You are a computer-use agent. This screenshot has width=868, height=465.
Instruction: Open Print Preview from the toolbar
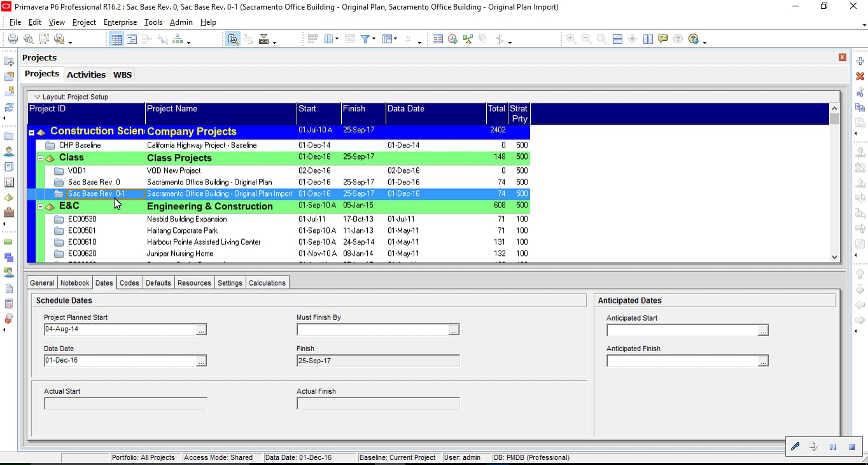click(x=28, y=39)
